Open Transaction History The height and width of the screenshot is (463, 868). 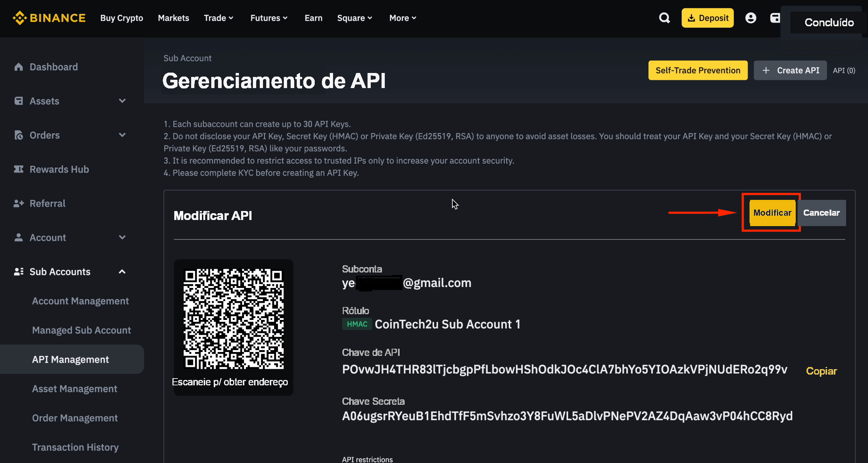click(75, 448)
